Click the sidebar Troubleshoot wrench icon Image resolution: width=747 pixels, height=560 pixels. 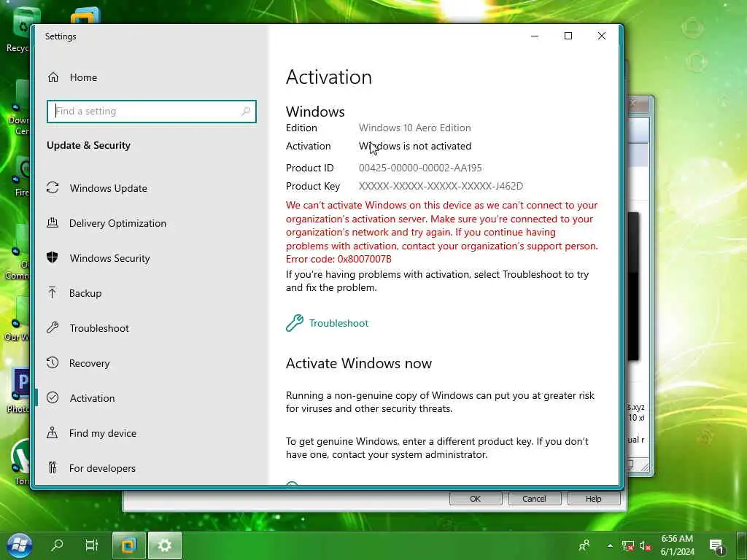click(x=53, y=327)
